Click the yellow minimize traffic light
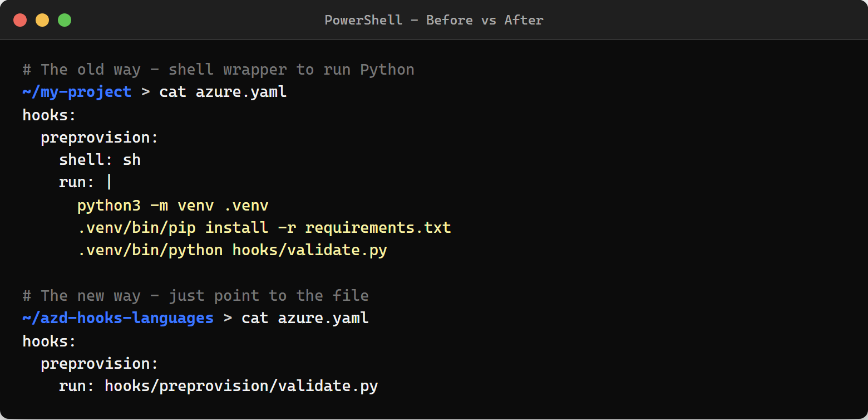This screenshot has width=868, height=420. (42, 19)
